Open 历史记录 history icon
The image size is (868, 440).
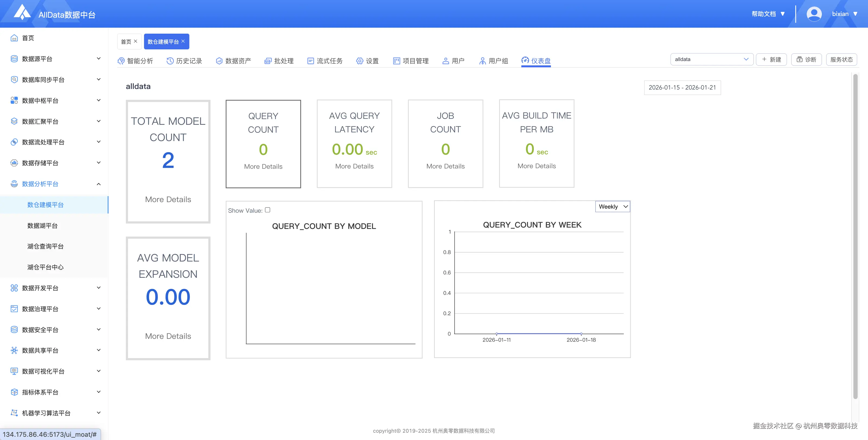pos(170,61)
